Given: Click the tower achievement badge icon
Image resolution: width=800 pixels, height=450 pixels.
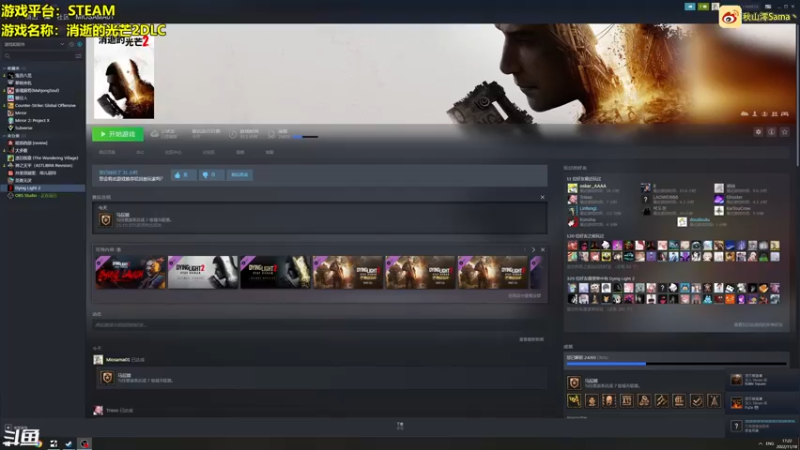Looking at the screenshot, I should [x=714, y=401].
